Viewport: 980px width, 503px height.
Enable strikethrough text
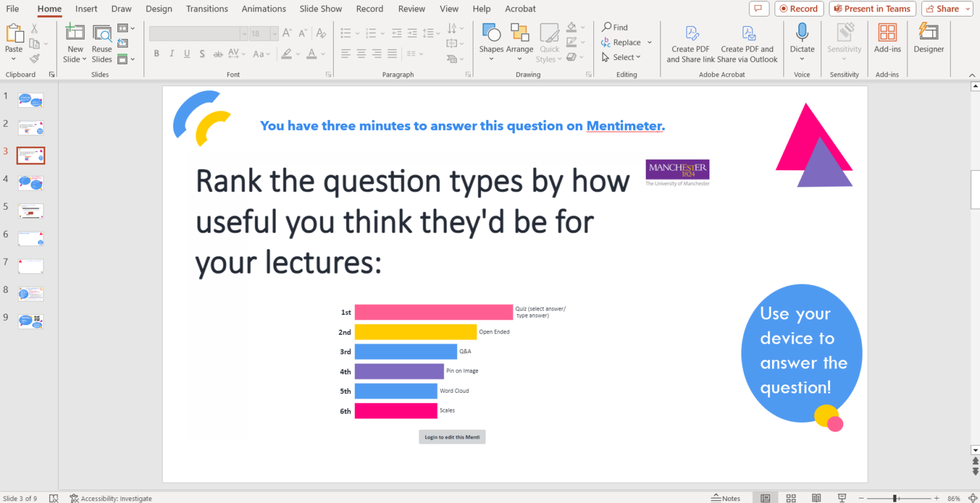pos(217,54)
